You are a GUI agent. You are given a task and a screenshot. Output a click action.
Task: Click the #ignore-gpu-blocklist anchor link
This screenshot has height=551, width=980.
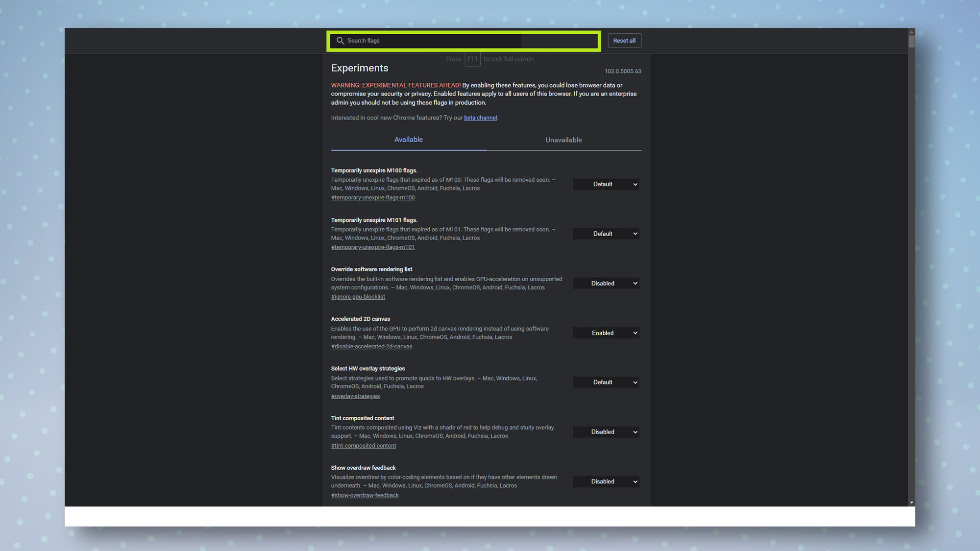pyautogui.click(x=358, y=297)
